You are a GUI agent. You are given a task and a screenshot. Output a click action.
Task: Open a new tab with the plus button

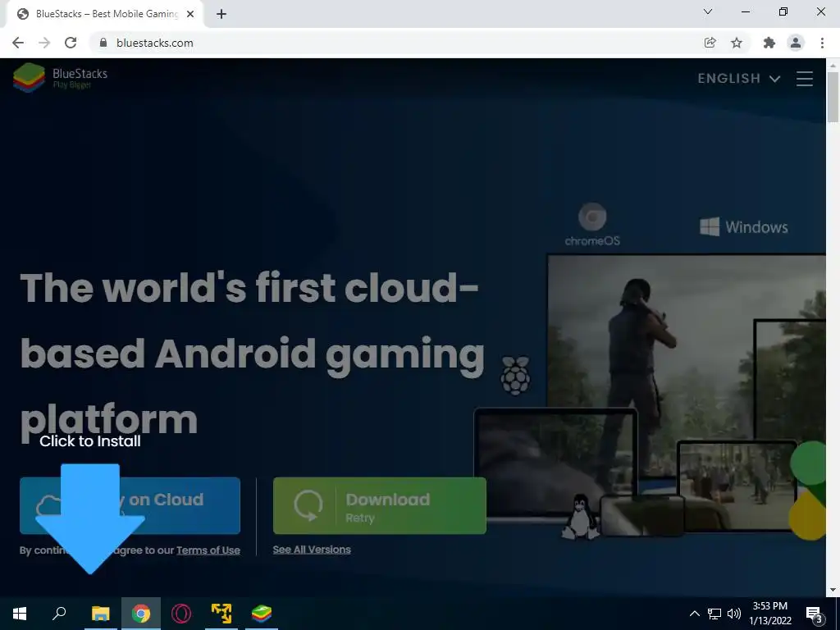click(x=221, y=15)
